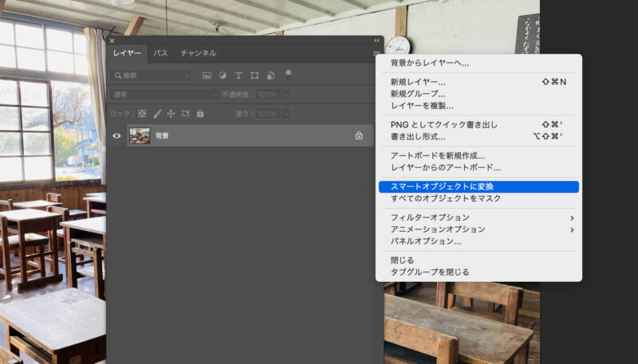
Task: Filter layers by adjustment layer icon
Action: [223, 76]
